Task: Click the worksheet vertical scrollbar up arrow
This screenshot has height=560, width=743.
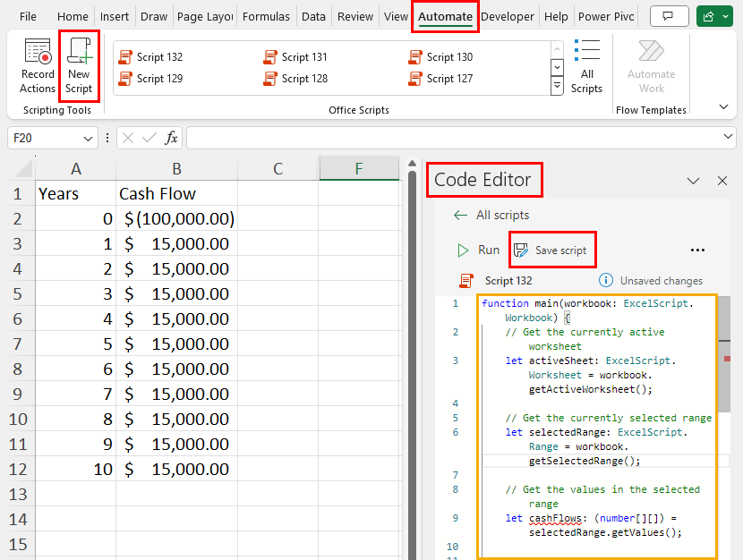Action: pos(412,164)
